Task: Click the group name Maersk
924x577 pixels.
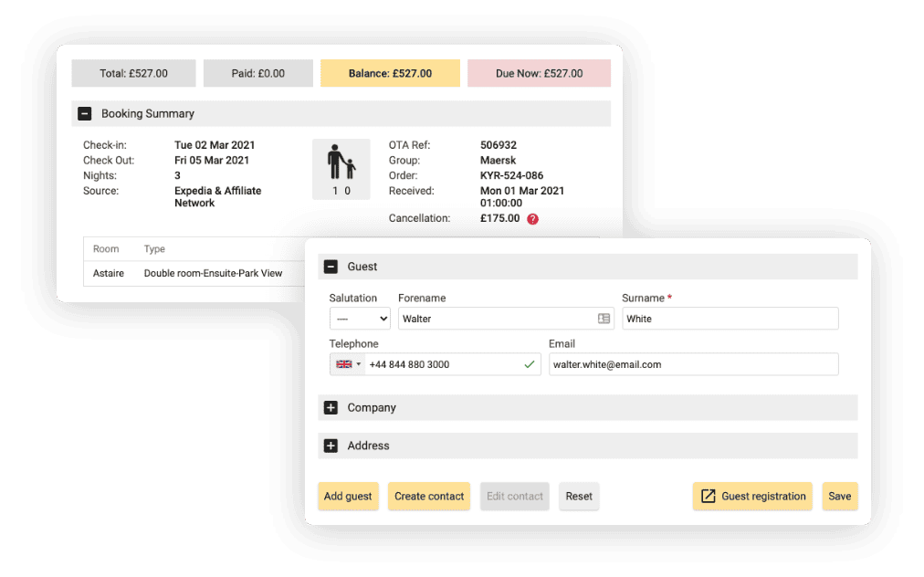Action: tap(498, 161)
